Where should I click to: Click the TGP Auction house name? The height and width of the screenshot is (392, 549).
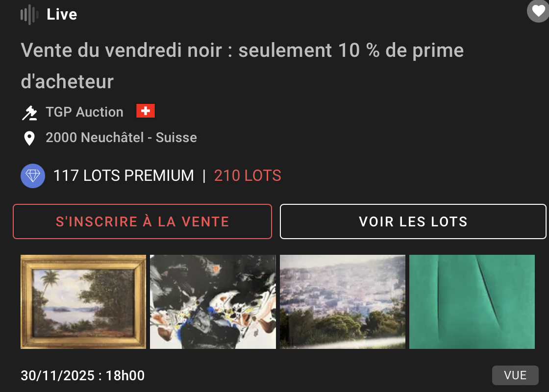(85, 112)
